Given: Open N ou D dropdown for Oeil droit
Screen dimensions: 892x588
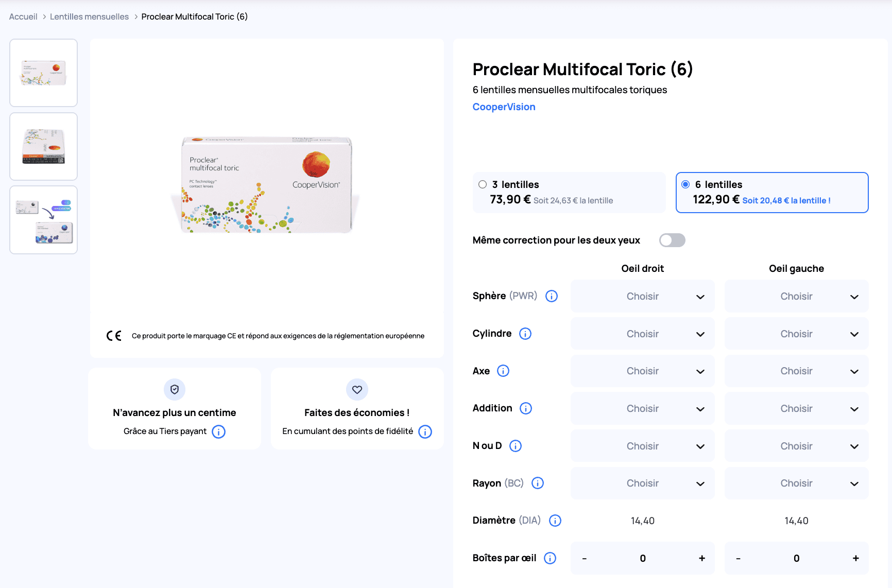Looking at the screenshot, I should (643, 446).
